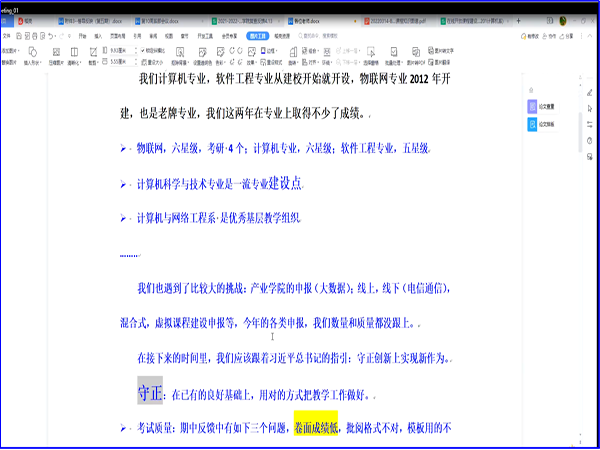Click the pen icon in right sidebar
The image size is (600, 450).
pyautogui.click(x=590, y=92)
